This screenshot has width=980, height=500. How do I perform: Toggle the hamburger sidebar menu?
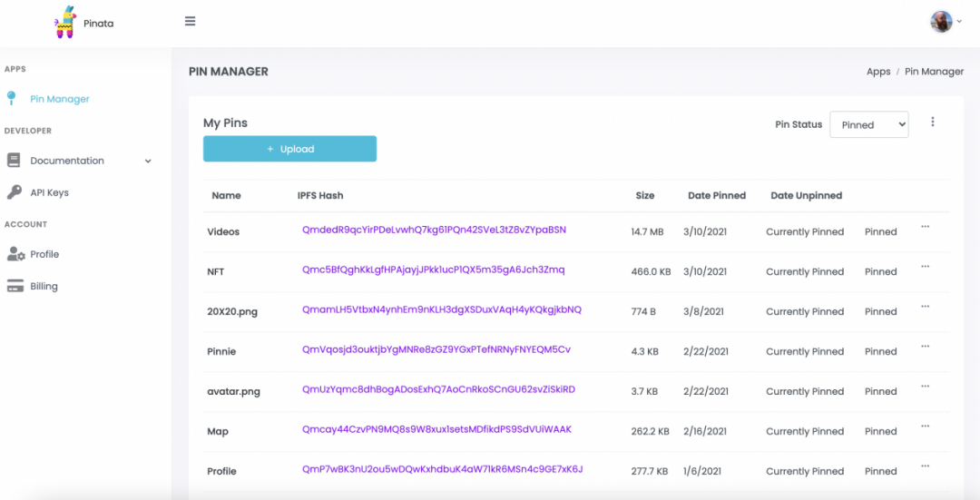point(191,22)
